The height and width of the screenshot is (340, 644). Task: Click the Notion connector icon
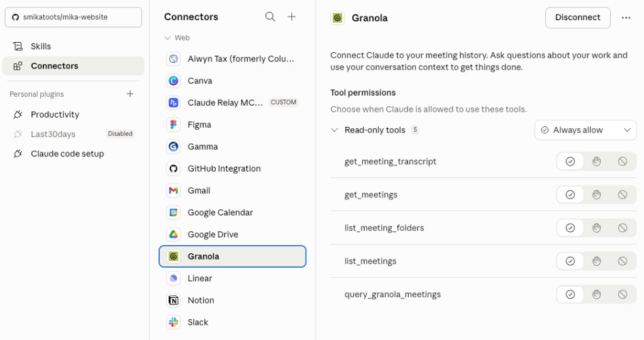174,300
